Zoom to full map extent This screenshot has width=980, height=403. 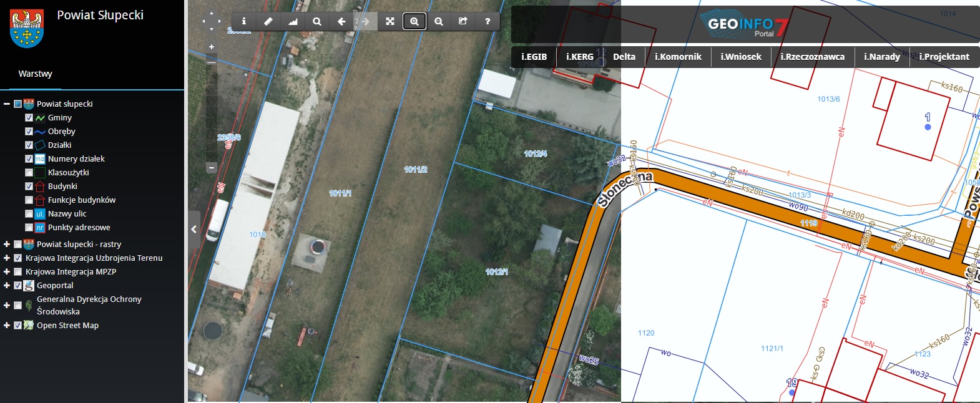[x=390, y=21]
